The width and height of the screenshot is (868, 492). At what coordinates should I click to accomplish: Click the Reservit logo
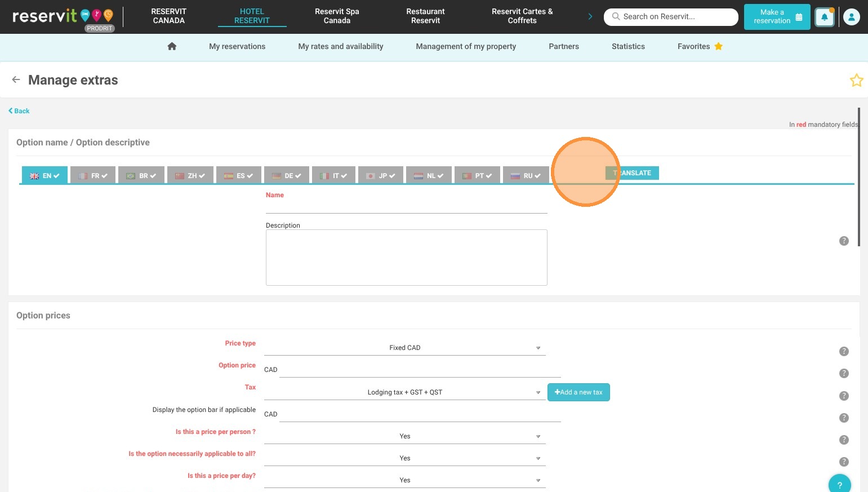(63, 16)
